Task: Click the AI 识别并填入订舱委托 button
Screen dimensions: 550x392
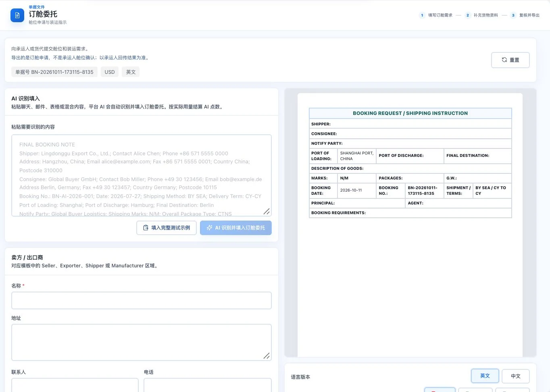Action: (x=236, y=228)
